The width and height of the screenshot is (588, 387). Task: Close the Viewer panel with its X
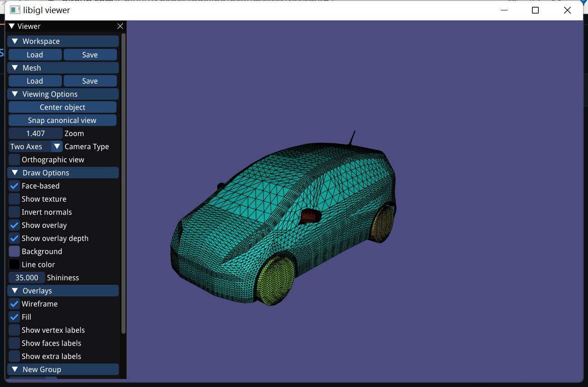120,26
